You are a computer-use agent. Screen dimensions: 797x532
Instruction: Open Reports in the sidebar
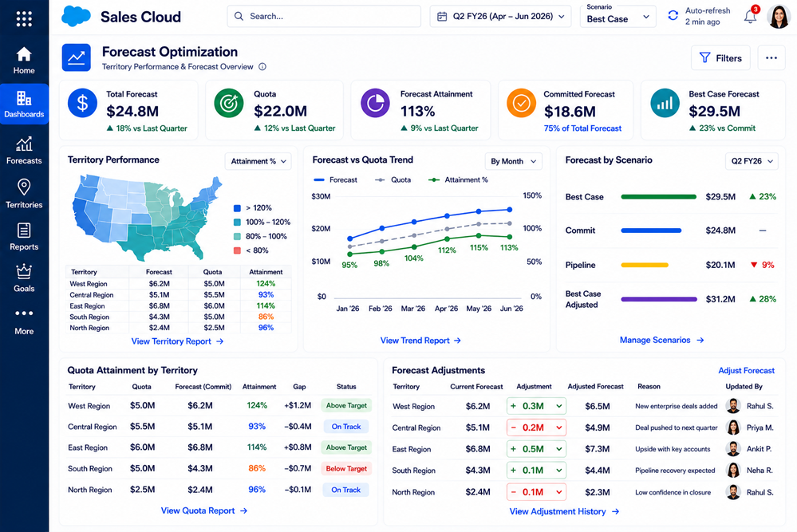[x=24, y=237]
